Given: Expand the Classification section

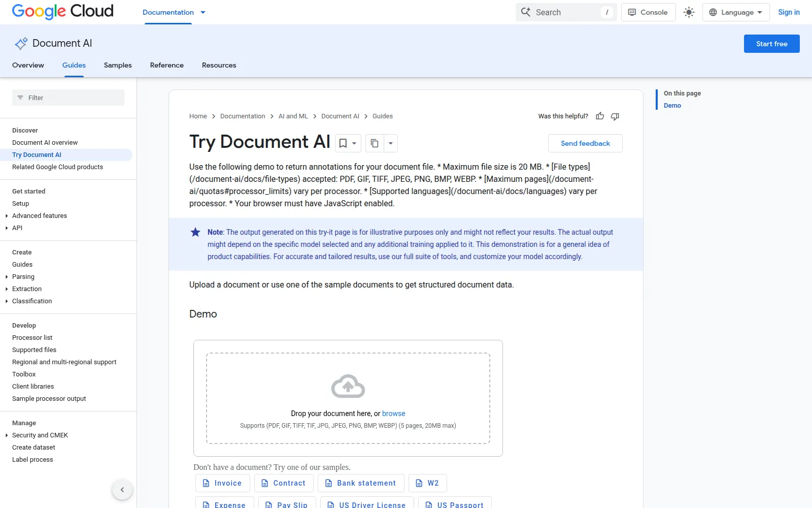Looking at the screenshot, I should (7, 301).
